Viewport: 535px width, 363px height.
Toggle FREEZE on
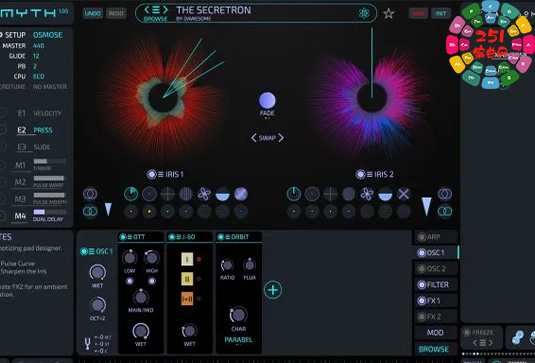click(x=467, y=332)
